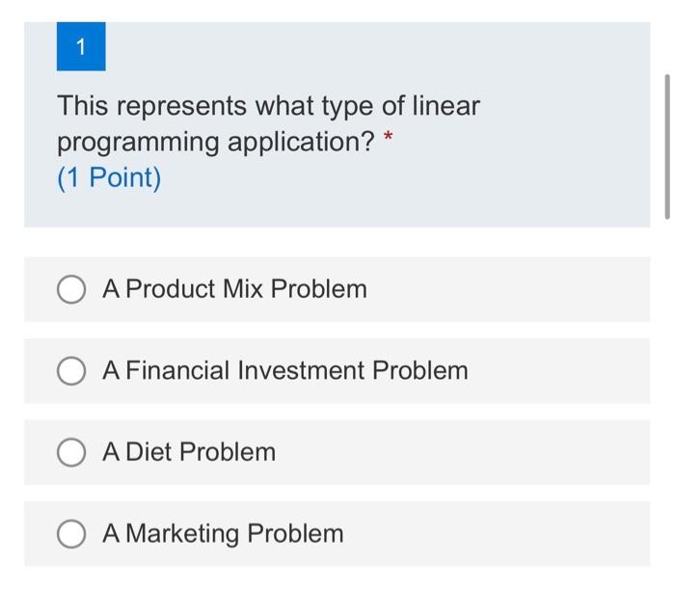Click the word "Point" in points label
The image size is (675, 616).
click(x=122, y=178)
